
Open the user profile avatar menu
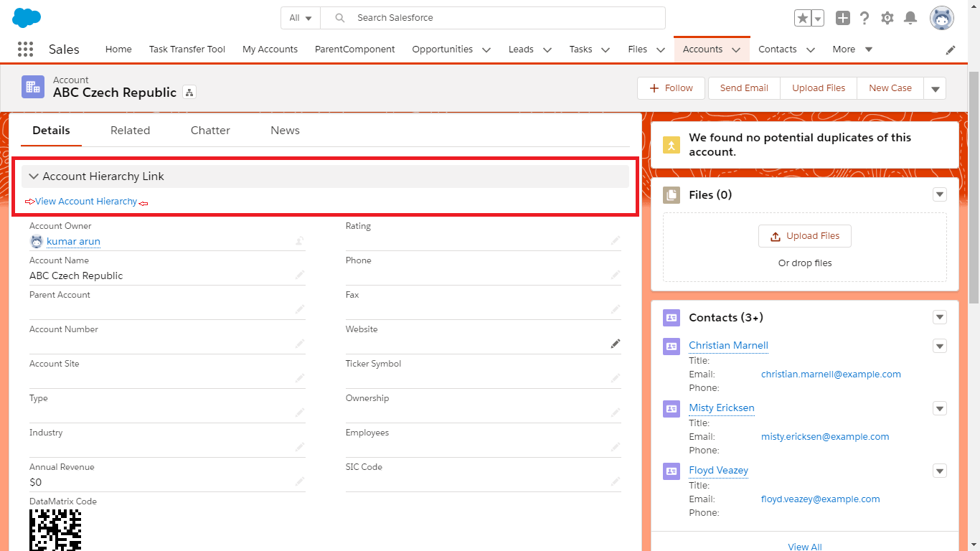pos(942,18)
